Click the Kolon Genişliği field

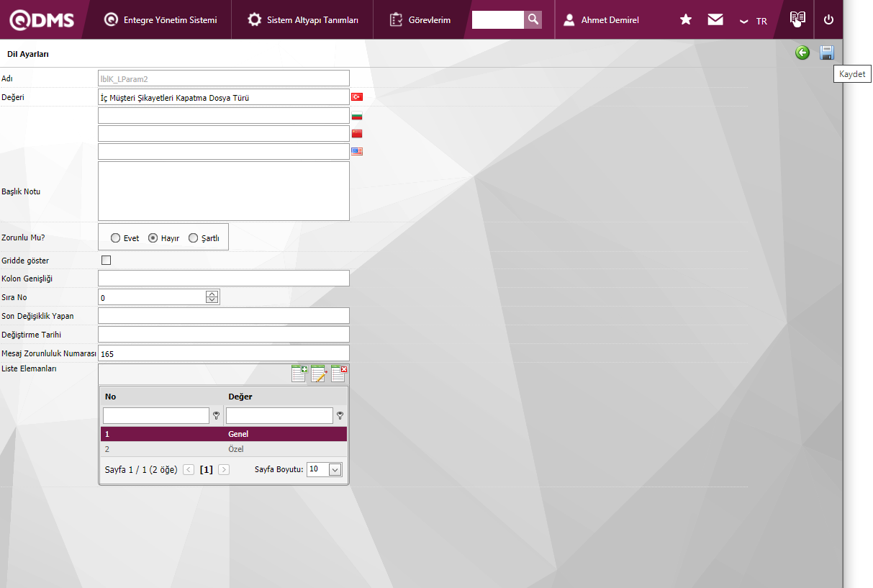224,279
